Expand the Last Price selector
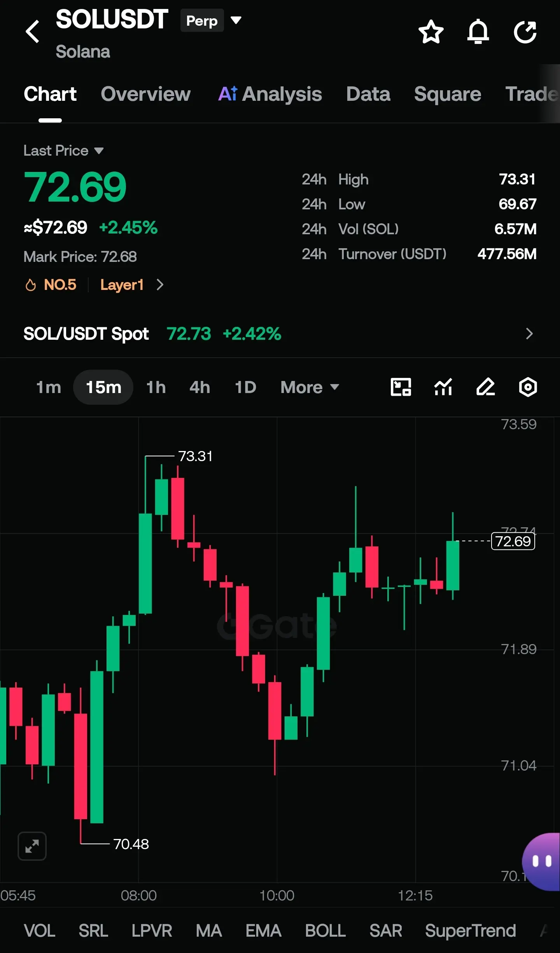Screen dimensions: 560x953 tap(63, 151)
